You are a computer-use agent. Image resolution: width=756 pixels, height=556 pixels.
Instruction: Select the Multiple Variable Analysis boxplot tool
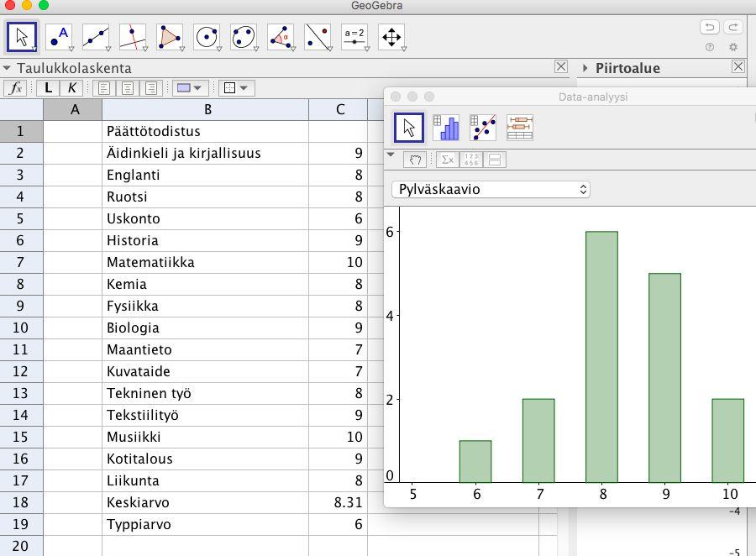pos(520,128)
